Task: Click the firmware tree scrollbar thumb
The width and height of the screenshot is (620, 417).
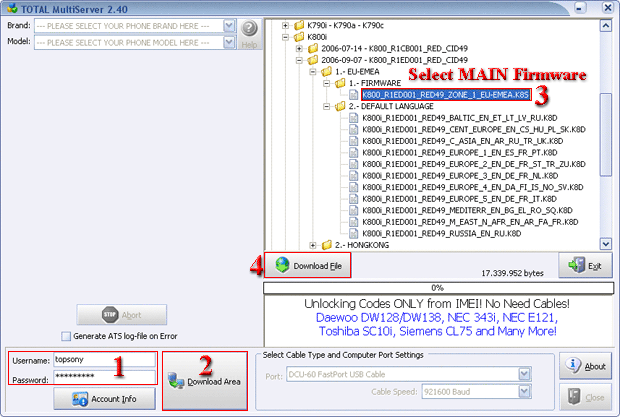Action: tap(606, 134)
